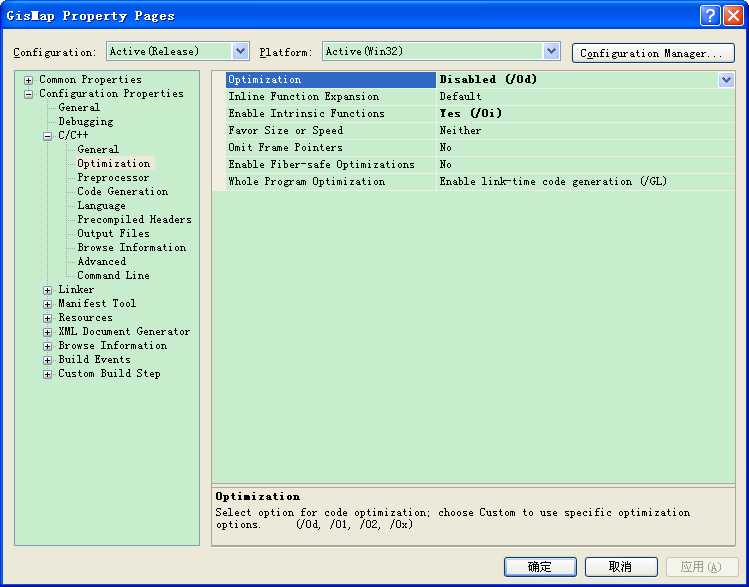The width and height of the screenshot is (749, 587).
Task: Expand the Manifest Tool node
Action: pos(47,304)
